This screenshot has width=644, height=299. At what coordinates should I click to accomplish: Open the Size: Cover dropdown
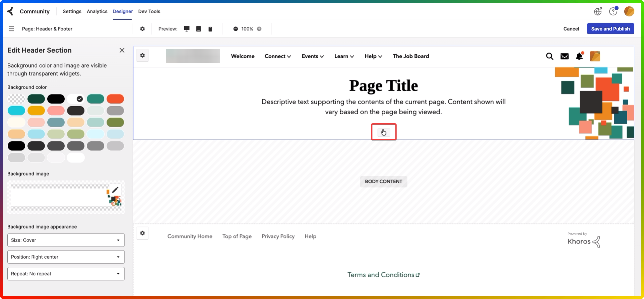(x=66, y=240)
